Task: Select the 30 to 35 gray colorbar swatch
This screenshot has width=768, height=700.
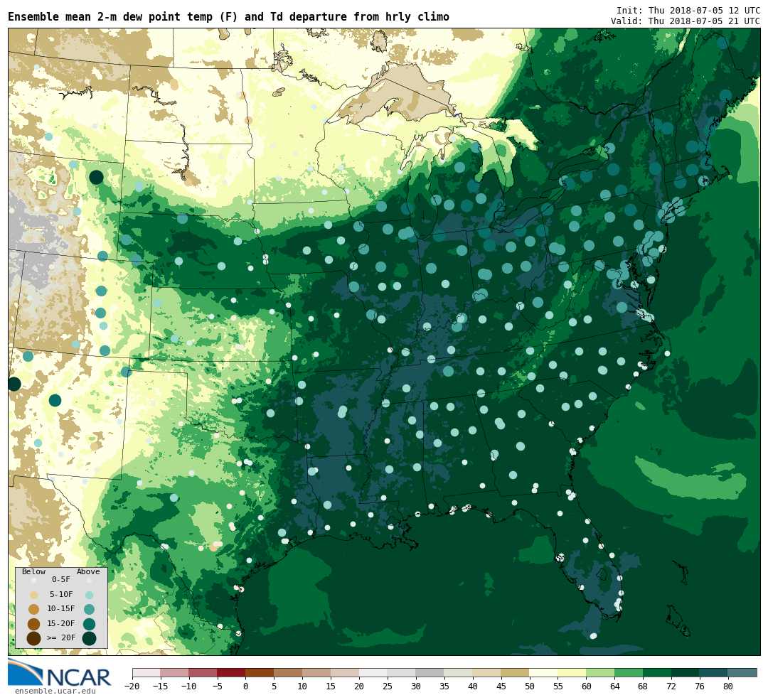Action: pos(430,672)
